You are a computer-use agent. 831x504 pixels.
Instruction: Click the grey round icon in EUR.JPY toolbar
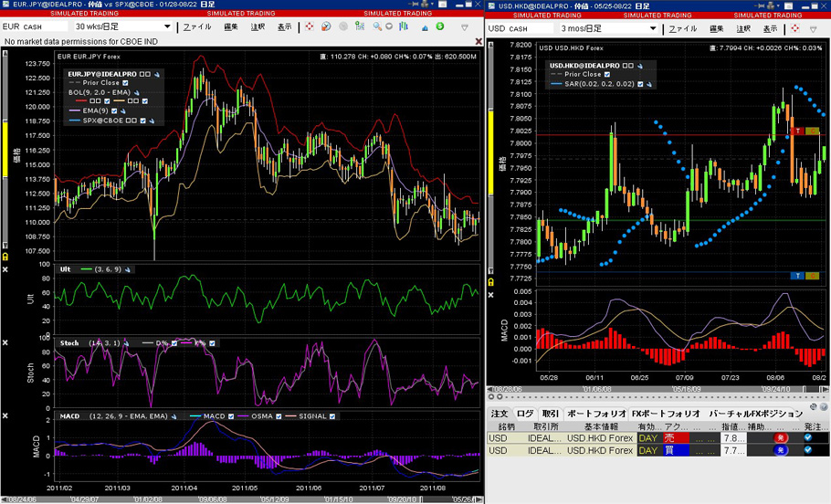[x=343, y=26]
